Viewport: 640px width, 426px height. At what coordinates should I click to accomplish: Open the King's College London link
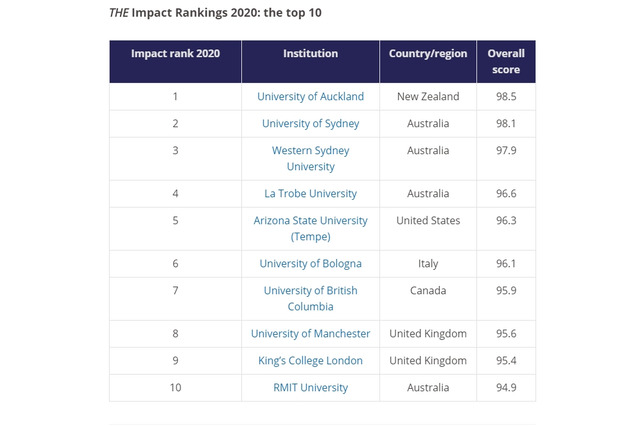coord(310,361)
